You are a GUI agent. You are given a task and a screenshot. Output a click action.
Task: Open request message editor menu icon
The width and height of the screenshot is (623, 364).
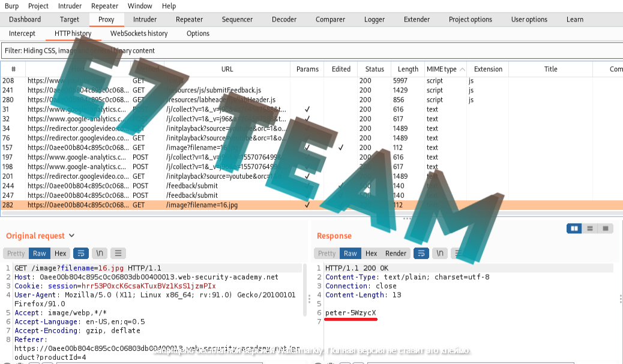pyautogui.click(x=118, y=253)
